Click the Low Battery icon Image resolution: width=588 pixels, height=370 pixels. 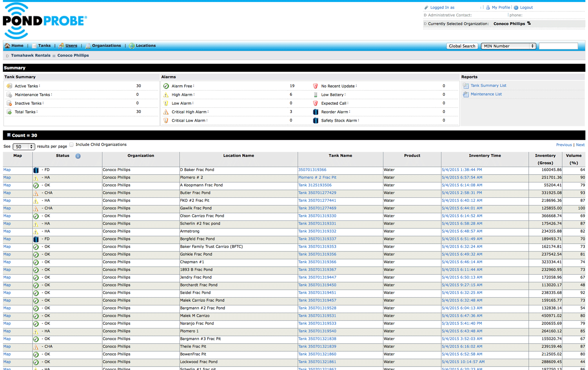tap(315, 95)
